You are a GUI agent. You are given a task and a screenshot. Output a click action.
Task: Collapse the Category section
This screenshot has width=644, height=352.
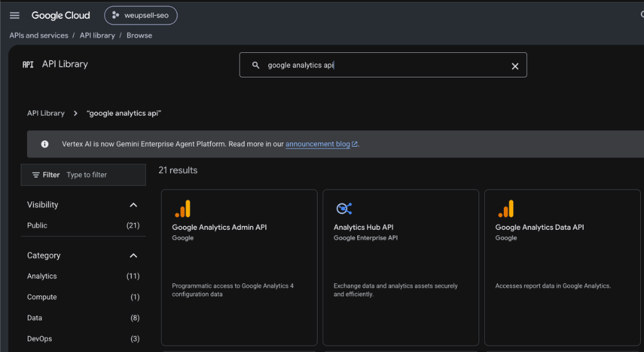click(133, 256)
